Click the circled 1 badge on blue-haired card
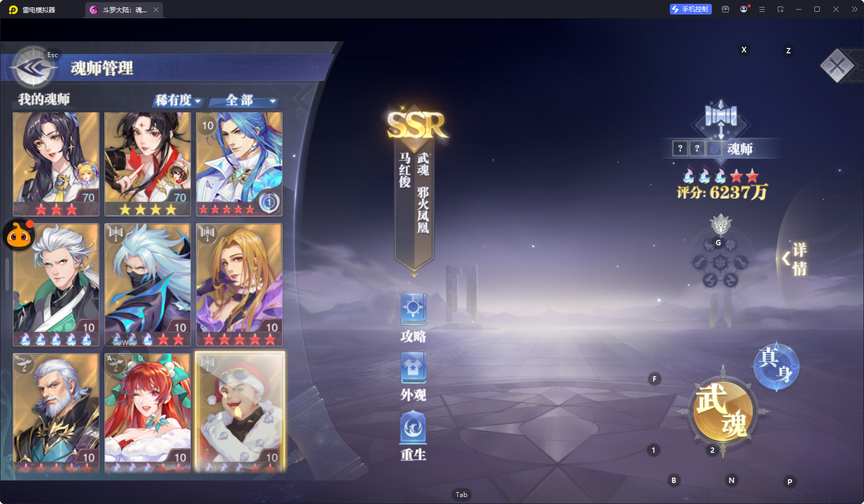This screenshot has height=504, width=864. (269, 202)
